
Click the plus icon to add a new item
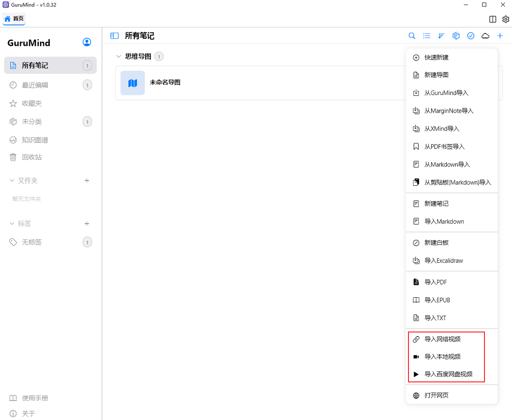(500, 36)
